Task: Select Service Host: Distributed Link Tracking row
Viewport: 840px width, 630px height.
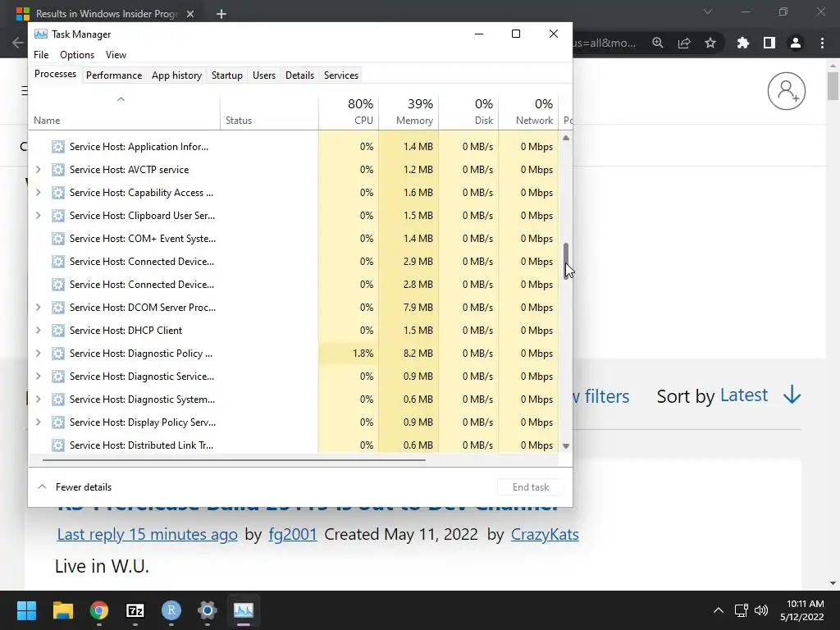Action: click(294, 445)
